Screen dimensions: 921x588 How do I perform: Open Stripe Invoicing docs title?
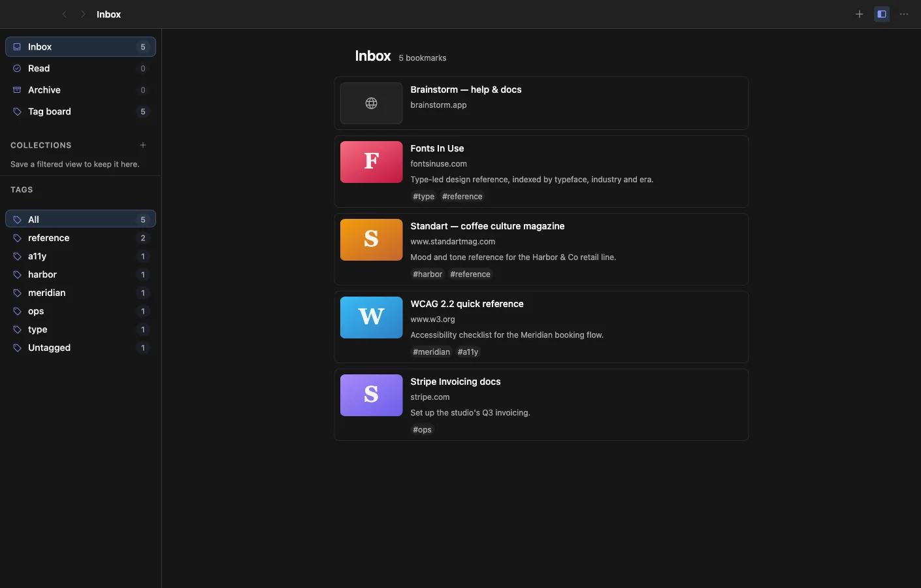coord(455,382)
